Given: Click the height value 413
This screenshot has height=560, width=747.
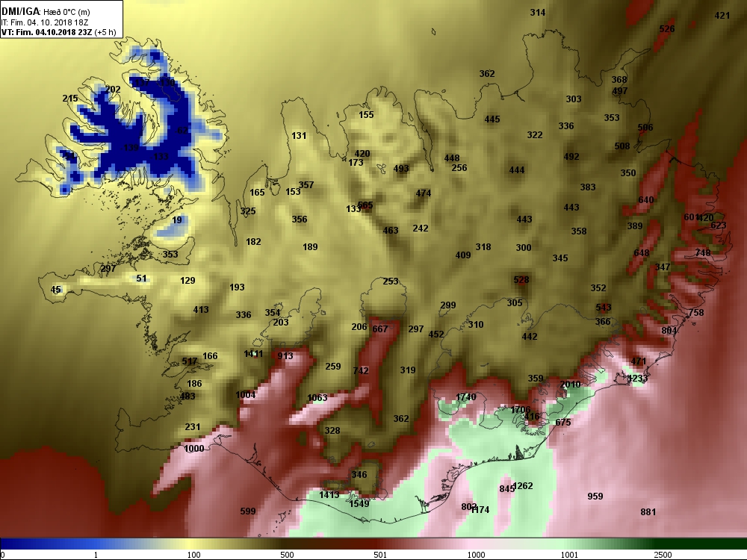Looking at the screenshot, I should coord(201,310).
